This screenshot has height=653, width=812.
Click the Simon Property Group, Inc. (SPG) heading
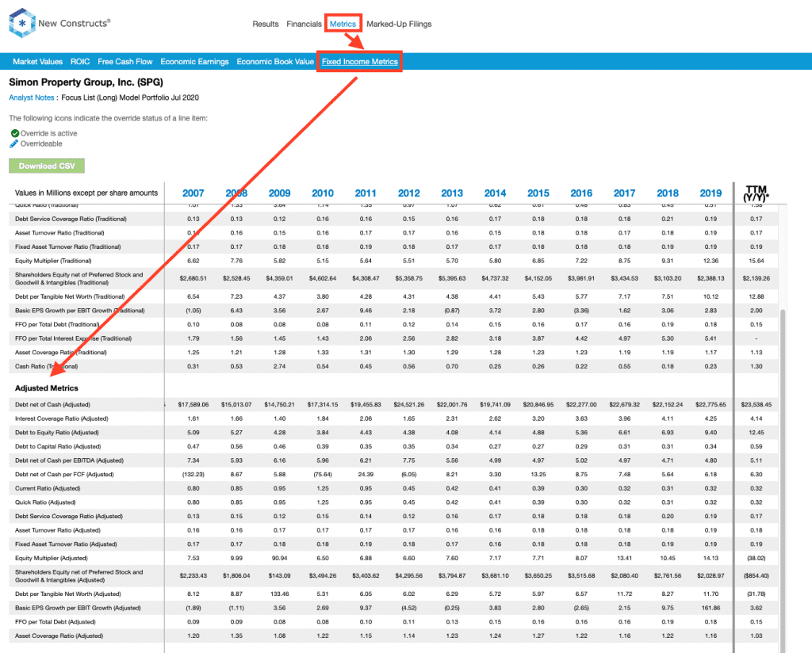pos(86,82)
